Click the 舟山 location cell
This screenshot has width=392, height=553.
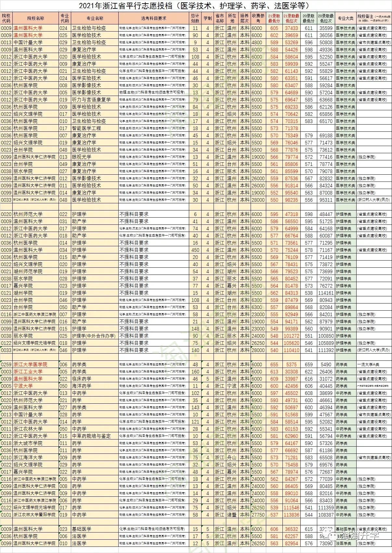232,457
